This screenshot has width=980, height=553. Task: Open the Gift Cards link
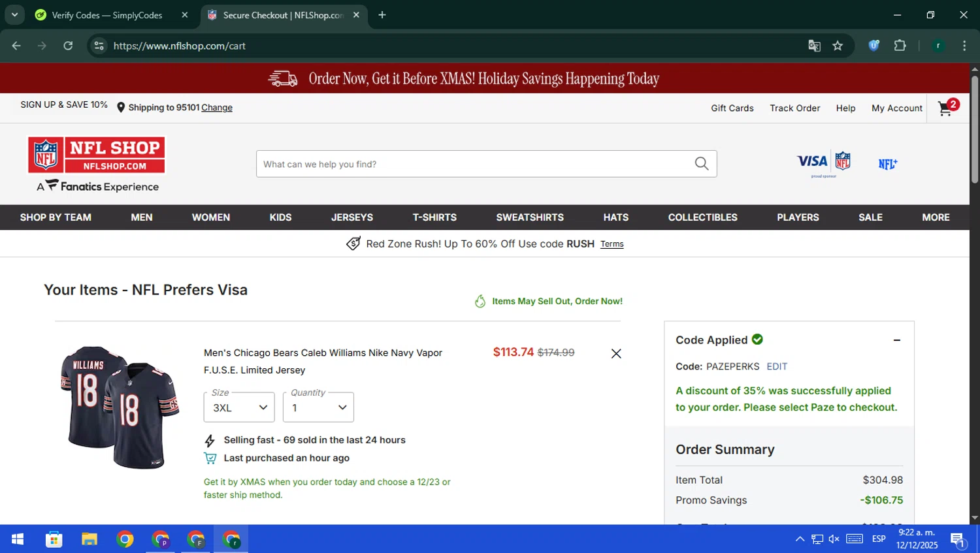point(732,108)
